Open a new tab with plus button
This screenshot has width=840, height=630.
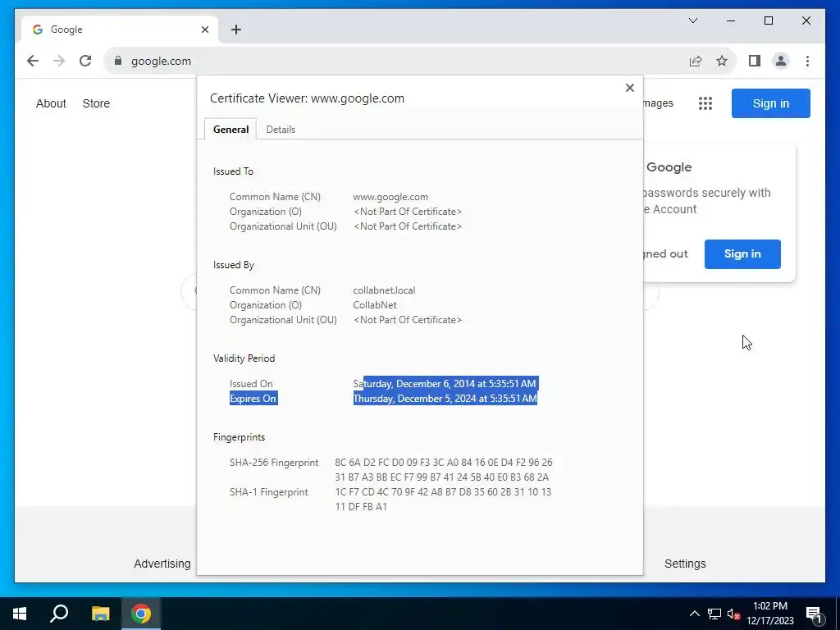(236, 30)
